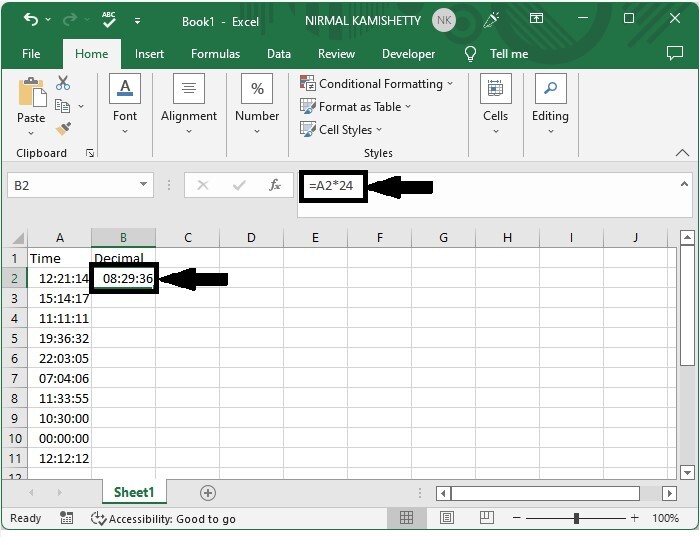
Task: Click the horizontal scroll right arrow
Action: pos(669,493)
